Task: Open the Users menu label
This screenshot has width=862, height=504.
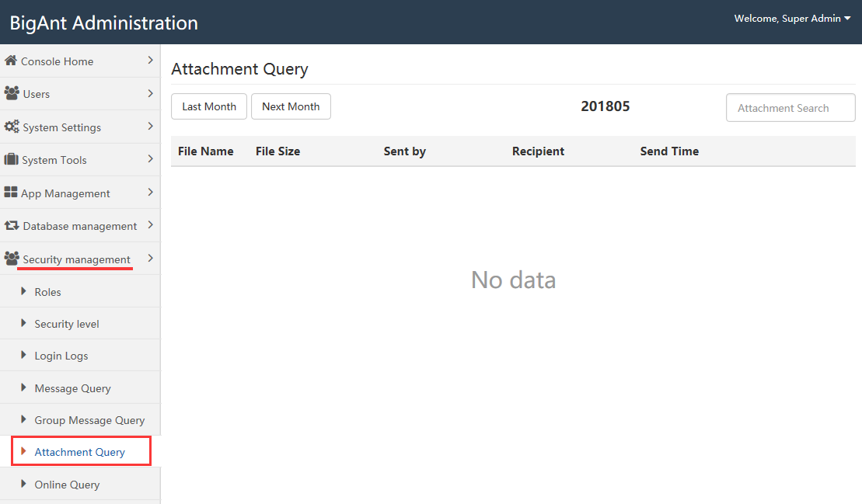Action: [x=37, y=95]
